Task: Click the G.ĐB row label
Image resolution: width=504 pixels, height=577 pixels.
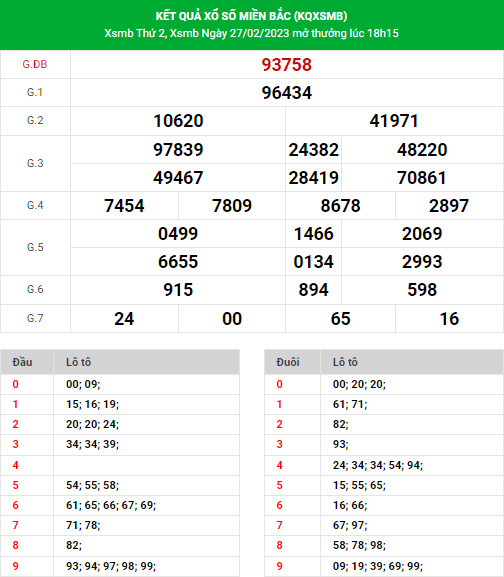Action: point(35,64)
